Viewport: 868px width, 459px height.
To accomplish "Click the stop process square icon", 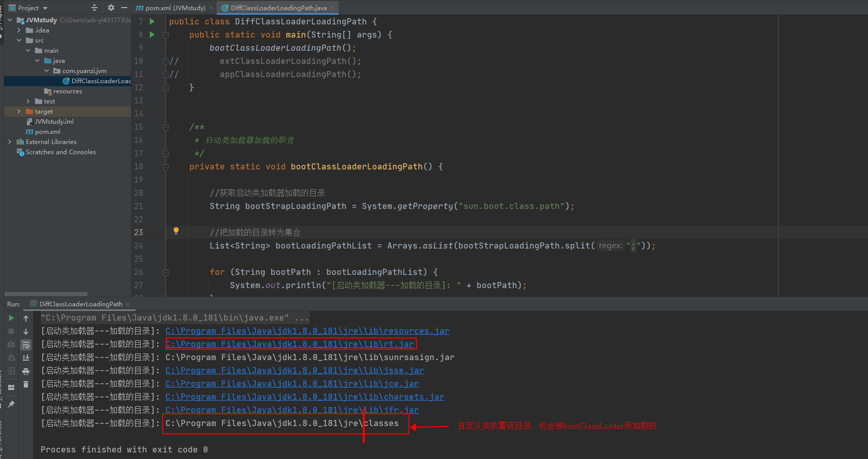I will click(x=11, y=331).
